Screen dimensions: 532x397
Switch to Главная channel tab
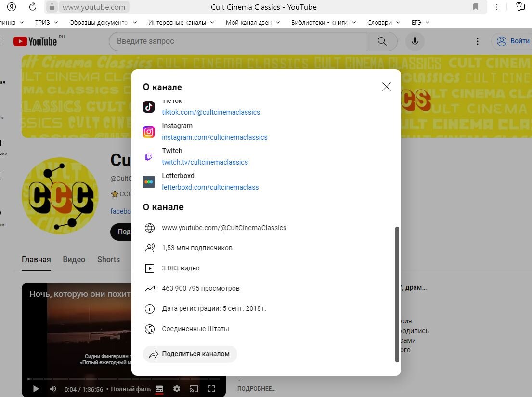pyautogui.click(x=36, y=260)
